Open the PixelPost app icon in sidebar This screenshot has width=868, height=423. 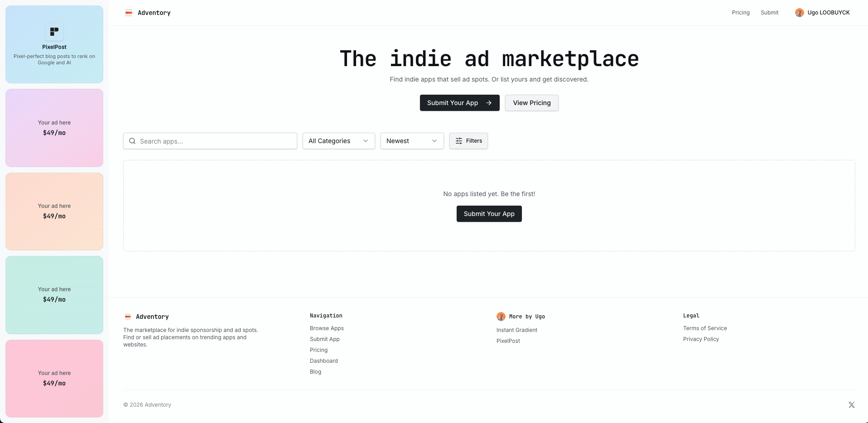tap(54, 32)
